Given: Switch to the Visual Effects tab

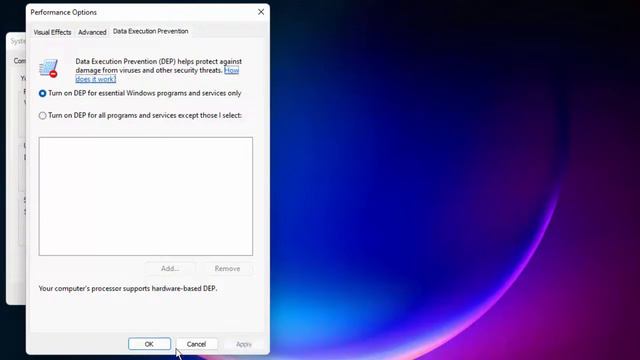Looking at the screenshot, I should pyautogui.click(x=52, y=32).
